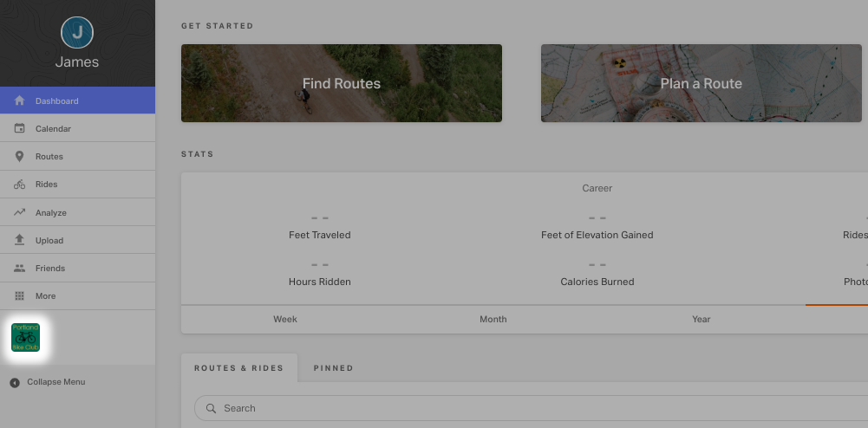
Task: Click the More grid icon
Action: tap(19, 295)
